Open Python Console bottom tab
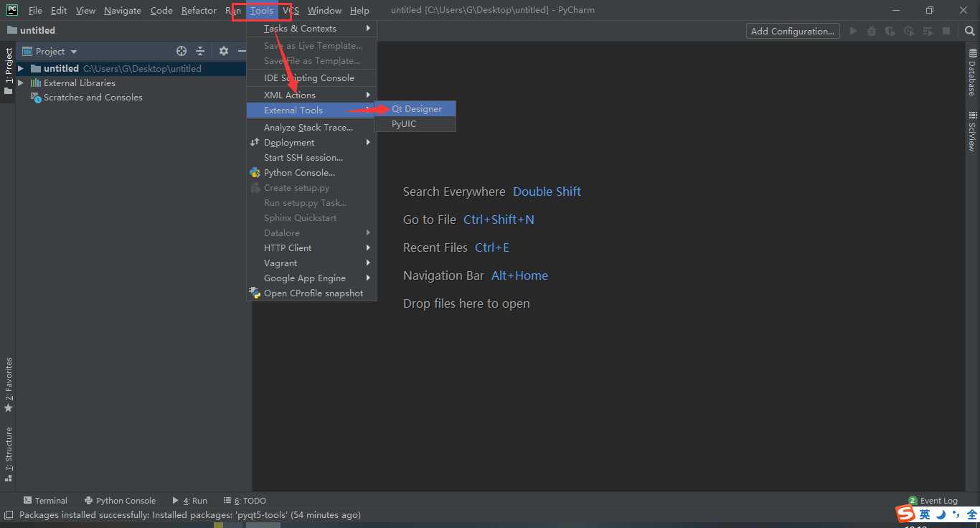This screenshot has height=528, width=980. pos(120,501)
